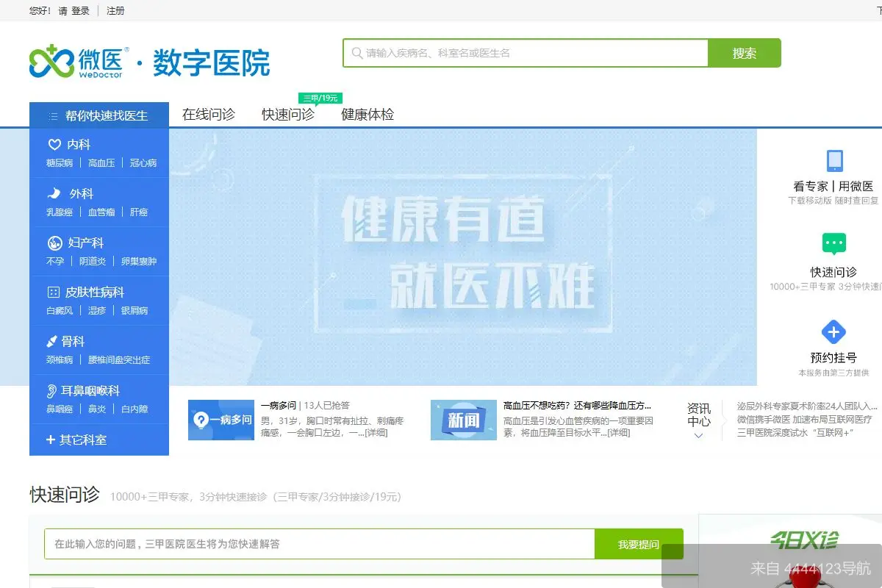
Task: Open the 一病多问 badge icon
Action: tap(221, 420)
